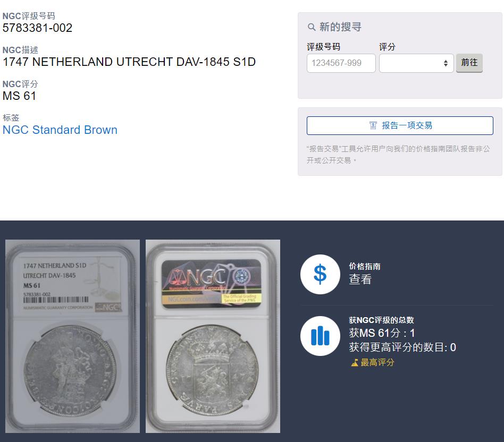Open the NGC Standard Brown label link

click(60, 130)
